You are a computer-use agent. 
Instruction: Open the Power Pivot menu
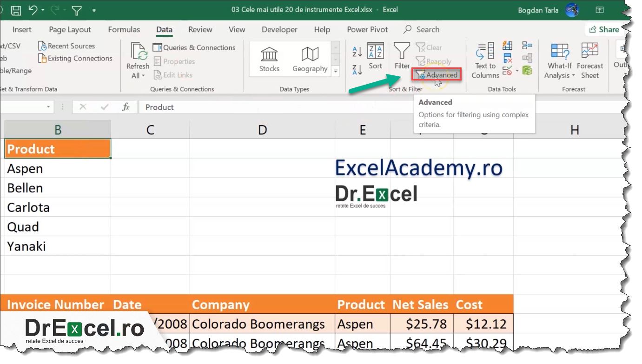click(x=367, y=29)
